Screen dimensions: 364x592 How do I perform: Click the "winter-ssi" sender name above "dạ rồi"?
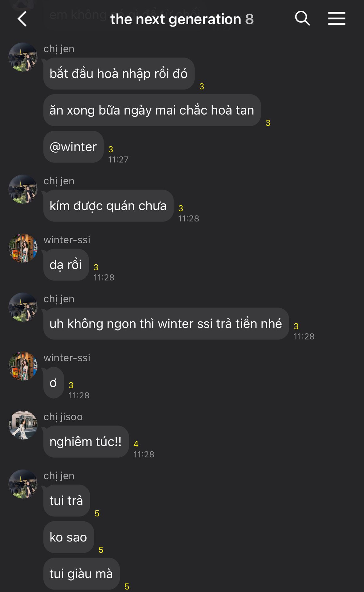(x=67, y=240)
